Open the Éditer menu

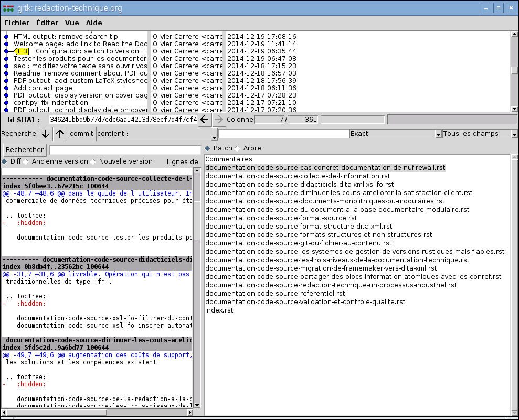[x=47, y=23]
